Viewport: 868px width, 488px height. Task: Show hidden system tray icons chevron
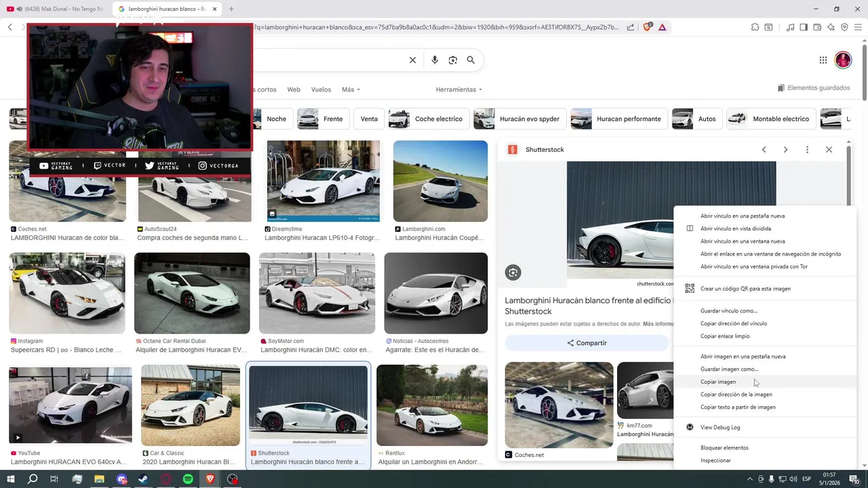coord(749,479)
